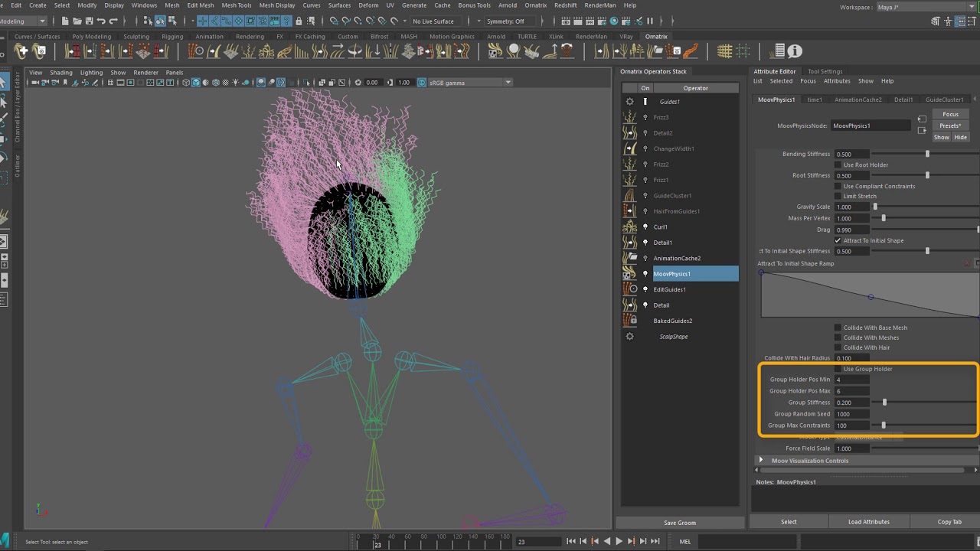The width and height of the screenshot is (980, 551).
Task: Open the Ornatrix menu in menu bar
Action: click(x=536, y=5)
